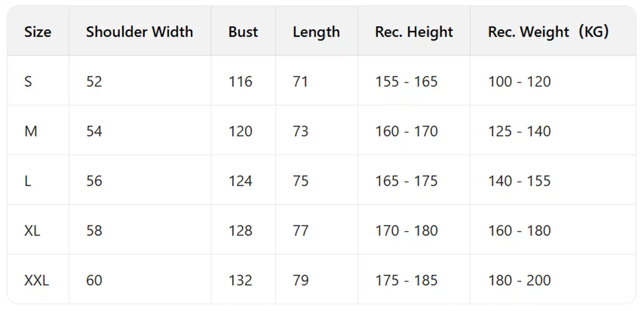Image resolution: width=644 pixels, height=311 pixels.
Task: Select the S size row label
Action: coord(28,81)
